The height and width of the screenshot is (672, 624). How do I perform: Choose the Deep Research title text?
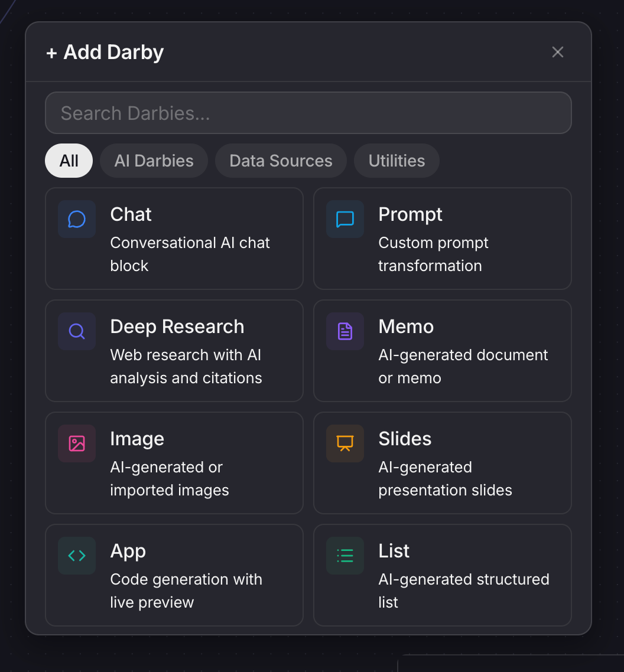tap(177, 327)
